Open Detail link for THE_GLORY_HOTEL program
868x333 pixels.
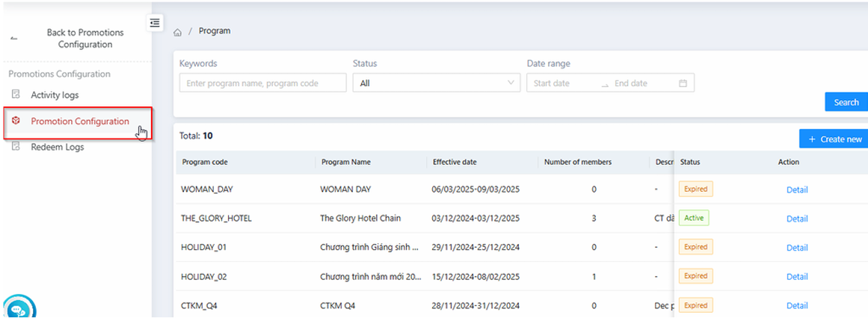[x=797, y=219]
